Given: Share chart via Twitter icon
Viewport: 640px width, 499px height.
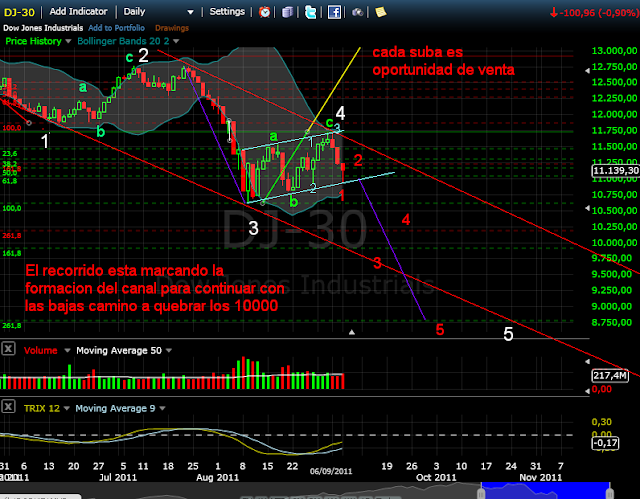Looking at the screenshot, I should tap(311, 12).
